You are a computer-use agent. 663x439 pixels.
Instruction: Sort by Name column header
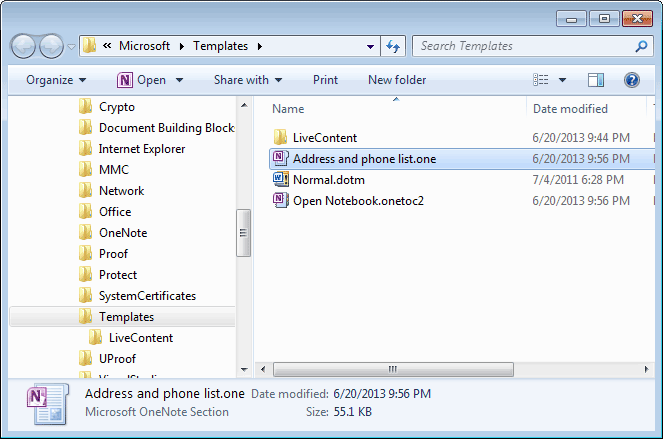click(x=288, y=109)
